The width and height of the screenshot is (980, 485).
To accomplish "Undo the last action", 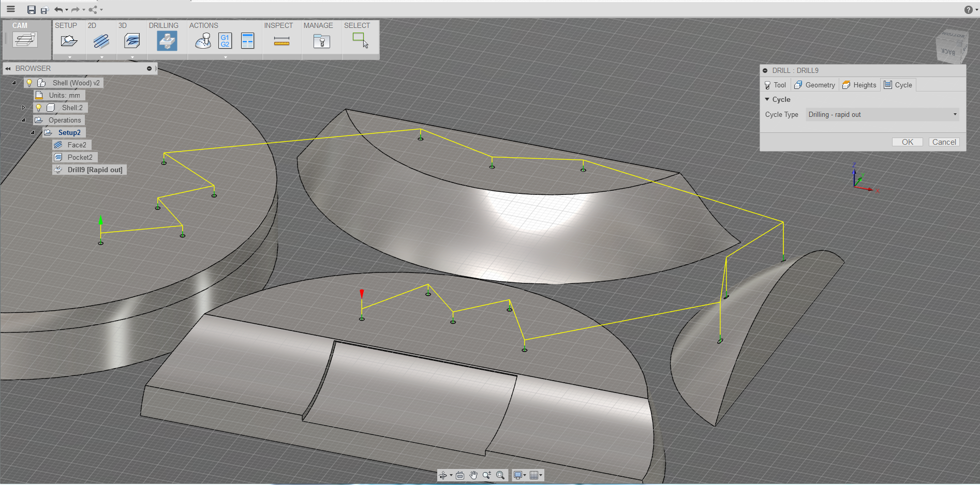I will (x=58, y=10).
